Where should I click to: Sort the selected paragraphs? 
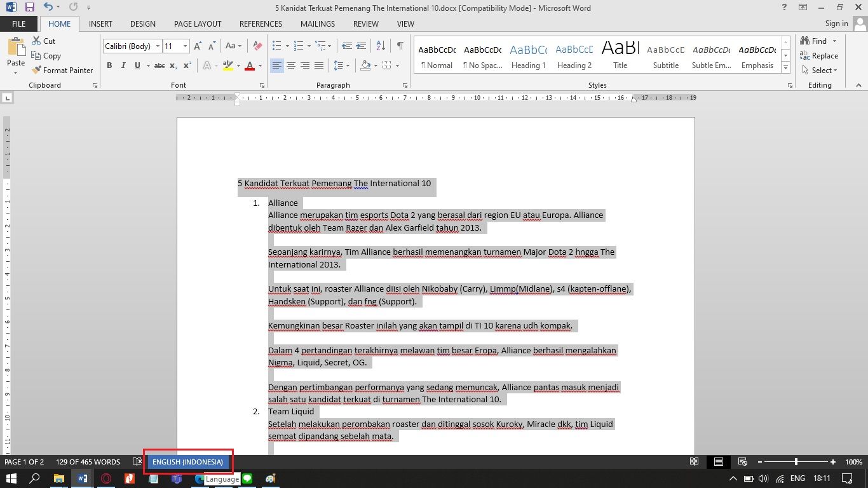pyautogui.click(x=381, y=46)
